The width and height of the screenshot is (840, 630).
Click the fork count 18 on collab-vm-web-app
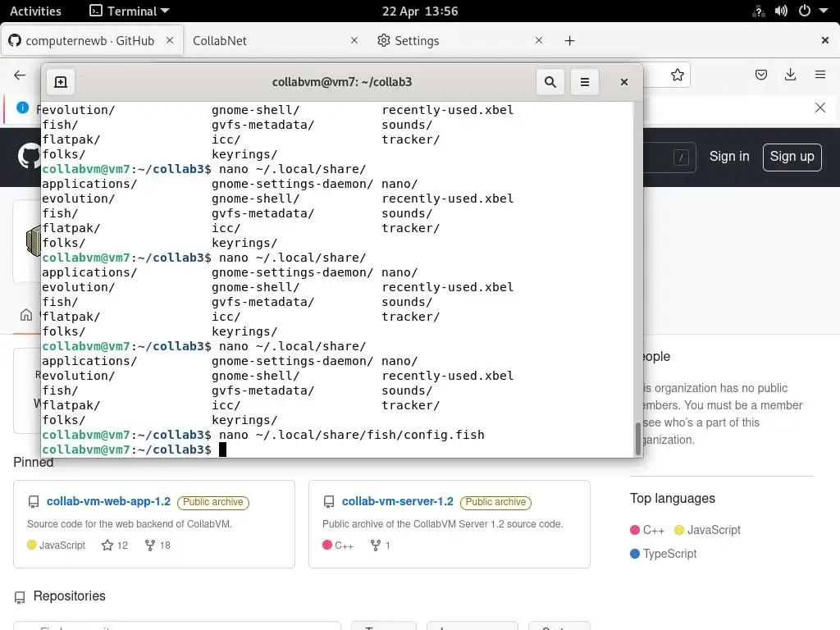point(157,546)
